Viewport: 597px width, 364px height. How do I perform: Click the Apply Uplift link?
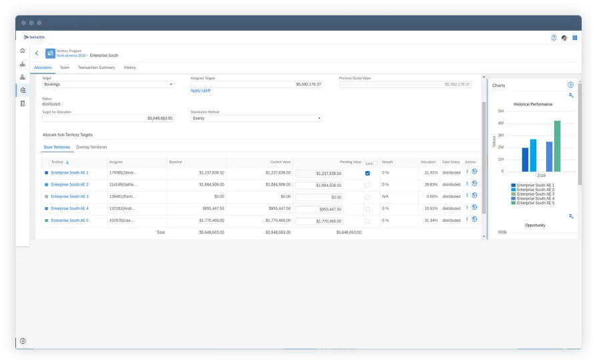tap(200, 90)
